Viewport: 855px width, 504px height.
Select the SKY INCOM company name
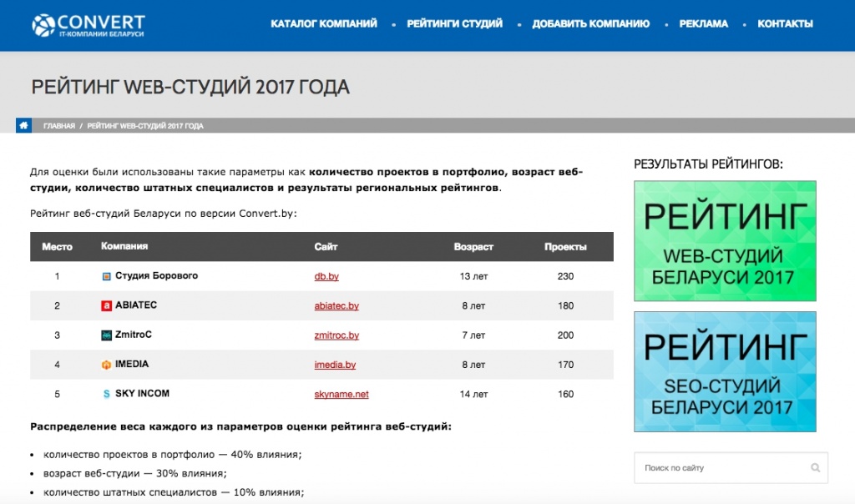click(x=142, y=393)
